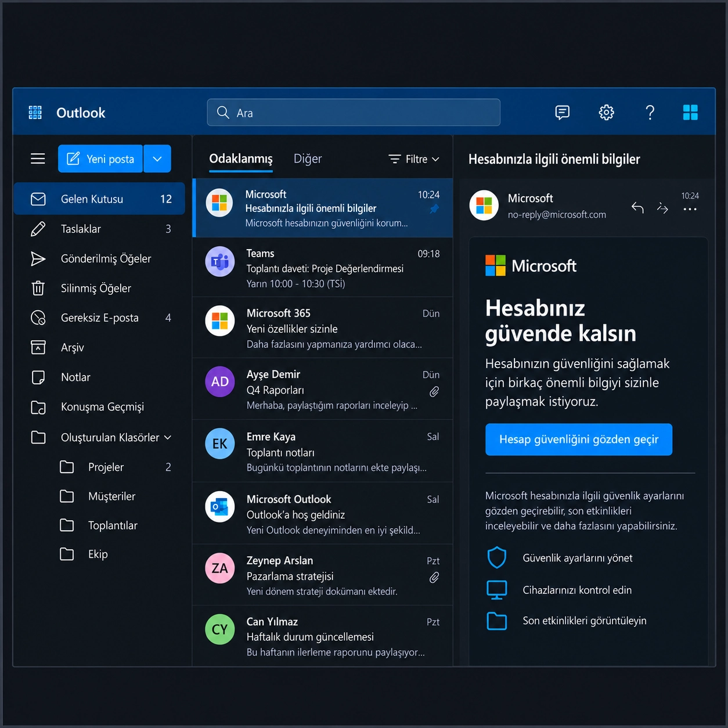Open Silinmiş Öğeler folder
728x728 pixels.
tap(99, 288)
